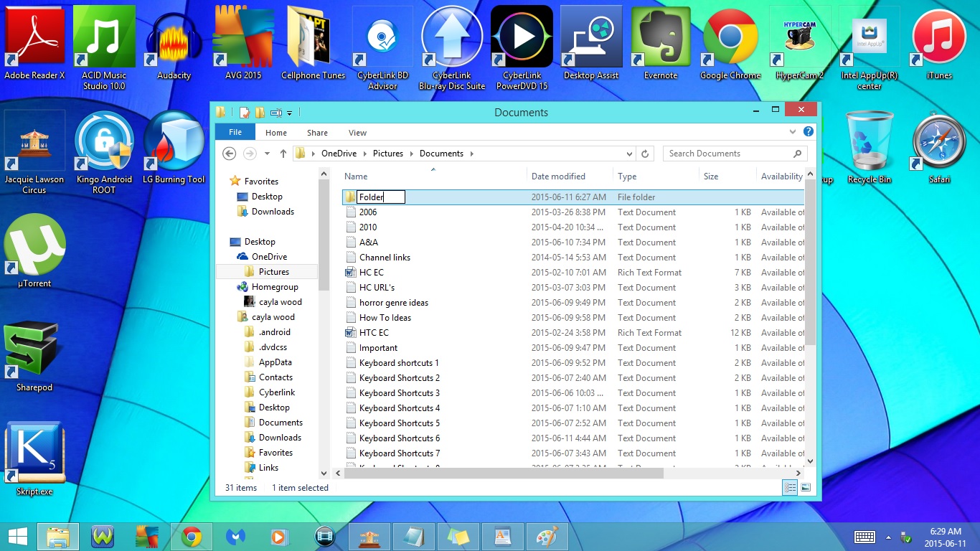Select the Google Chrome desktop shortcut
980x551 pixels.
click(x=730, y=43)
